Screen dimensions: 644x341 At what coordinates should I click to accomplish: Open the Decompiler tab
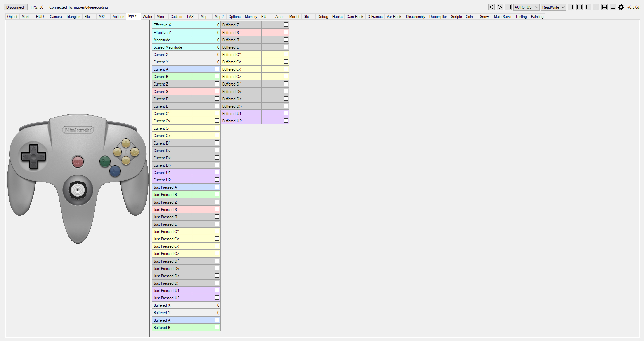pyautogui.click(x=438, y=17)
